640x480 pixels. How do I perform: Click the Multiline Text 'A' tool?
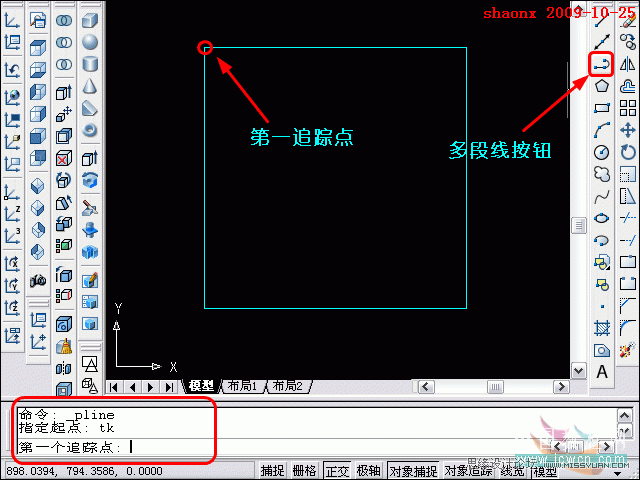[x=602, y=371]
